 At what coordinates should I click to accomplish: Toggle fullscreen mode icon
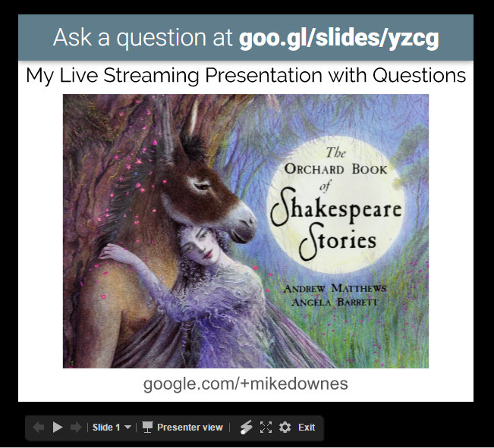point(266,428)
